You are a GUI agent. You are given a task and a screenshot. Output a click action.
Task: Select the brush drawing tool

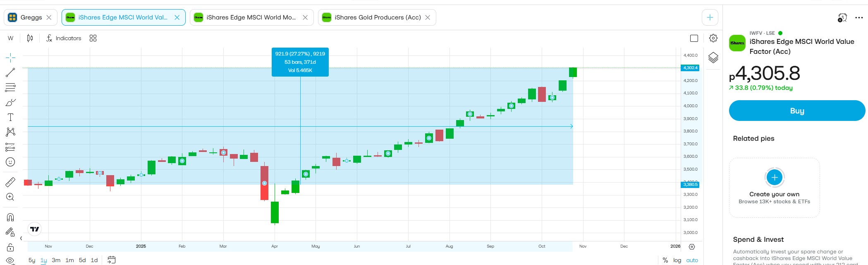coord(10,102)
